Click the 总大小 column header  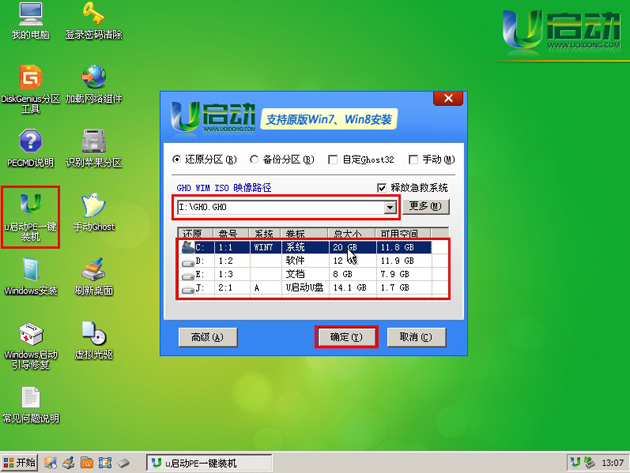point(352,233)
